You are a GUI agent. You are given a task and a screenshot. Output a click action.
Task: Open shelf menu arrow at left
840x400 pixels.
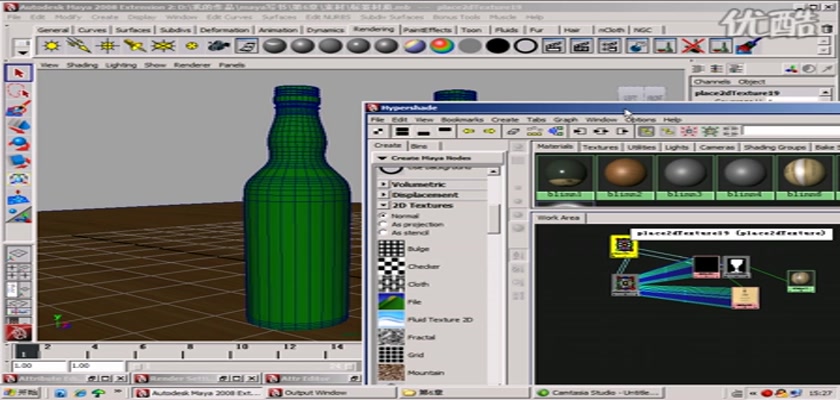click(x=22, y=52)
